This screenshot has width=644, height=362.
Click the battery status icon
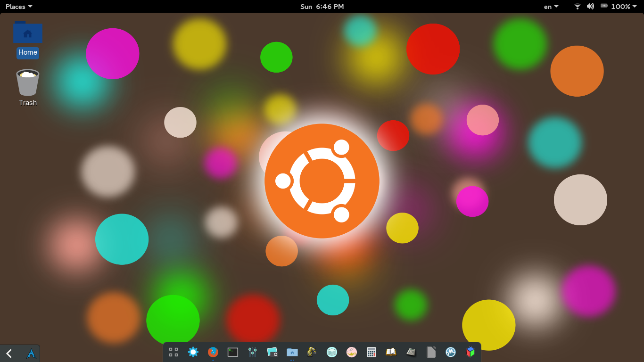click(604, 6)
